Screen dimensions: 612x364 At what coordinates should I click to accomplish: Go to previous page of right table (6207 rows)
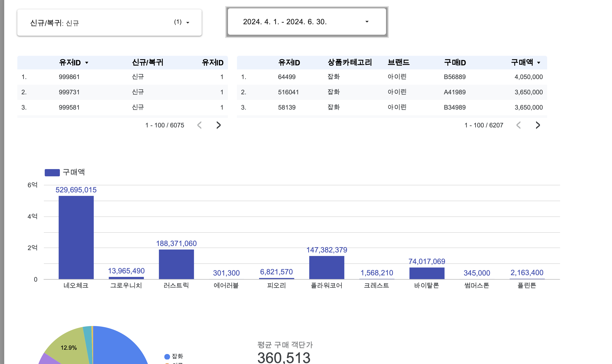pyautogui.click(x=519, y=125)
